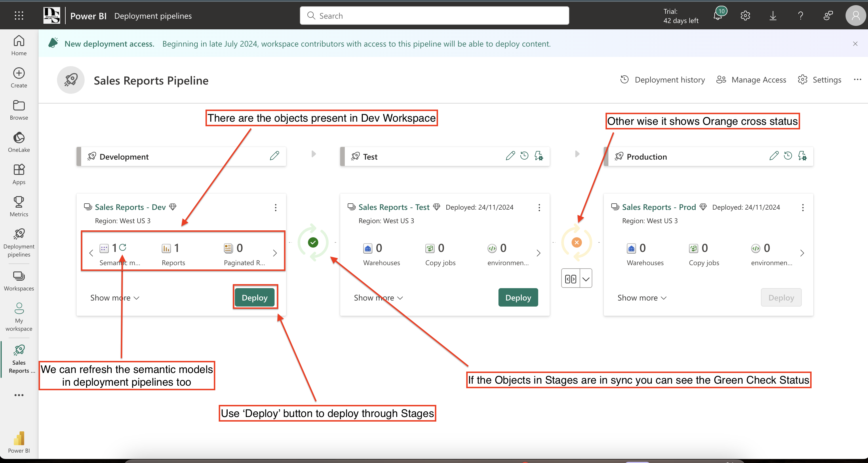
Task: Expand Show more in Production stage
Action: pyautogui.click(x=642, y=298)
